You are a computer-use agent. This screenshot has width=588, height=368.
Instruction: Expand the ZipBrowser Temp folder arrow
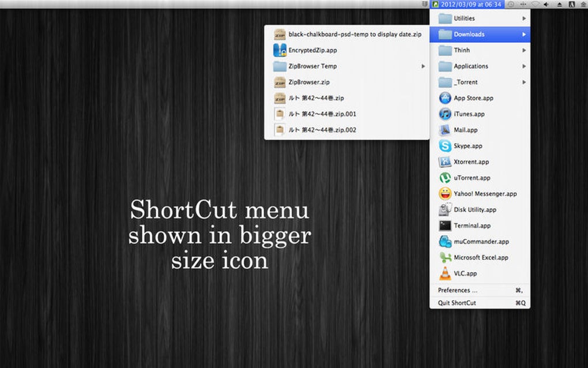423,66
